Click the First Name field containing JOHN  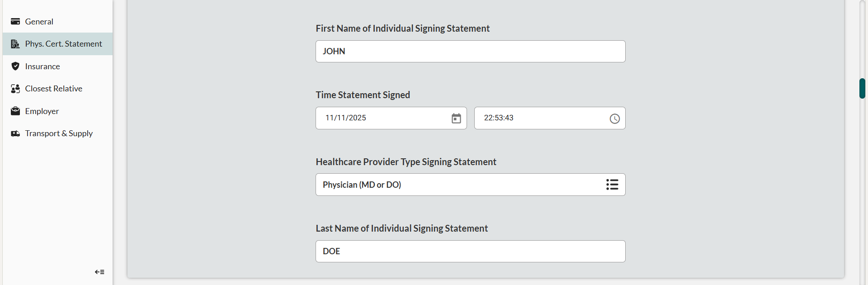click(470, 52)
